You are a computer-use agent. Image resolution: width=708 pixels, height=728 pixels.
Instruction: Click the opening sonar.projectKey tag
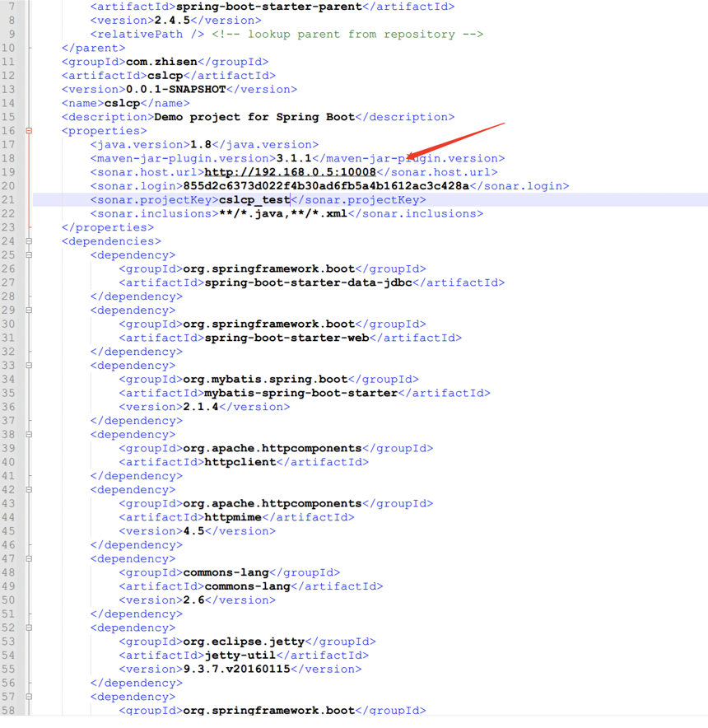(154, 200)
